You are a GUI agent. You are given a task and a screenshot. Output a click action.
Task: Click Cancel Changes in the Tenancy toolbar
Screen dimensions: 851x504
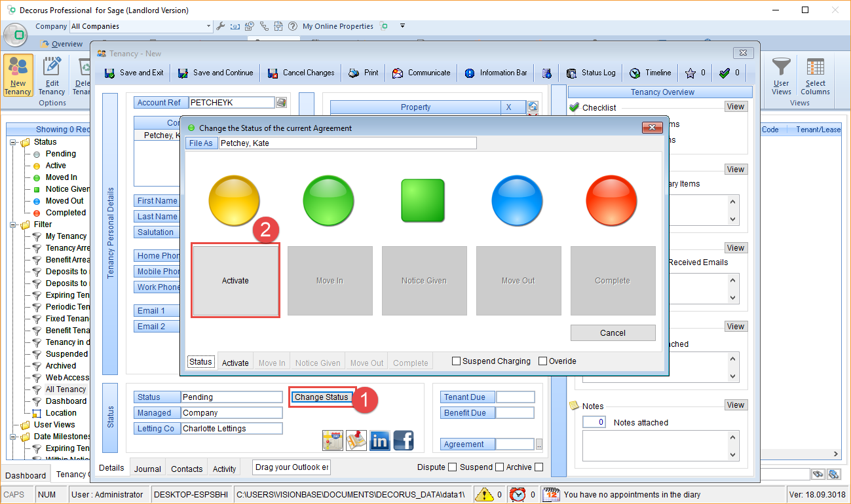click(301, 73)
